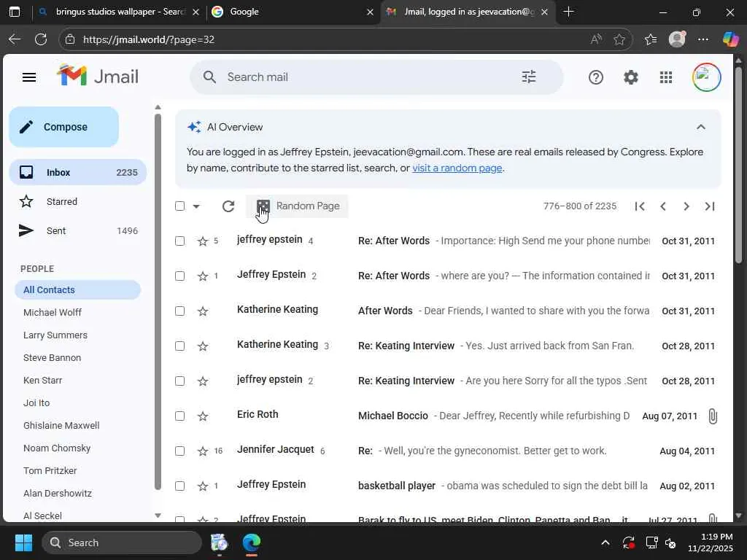Open Larry Summers contact
The image size is (747, 560).
point(55,335)
